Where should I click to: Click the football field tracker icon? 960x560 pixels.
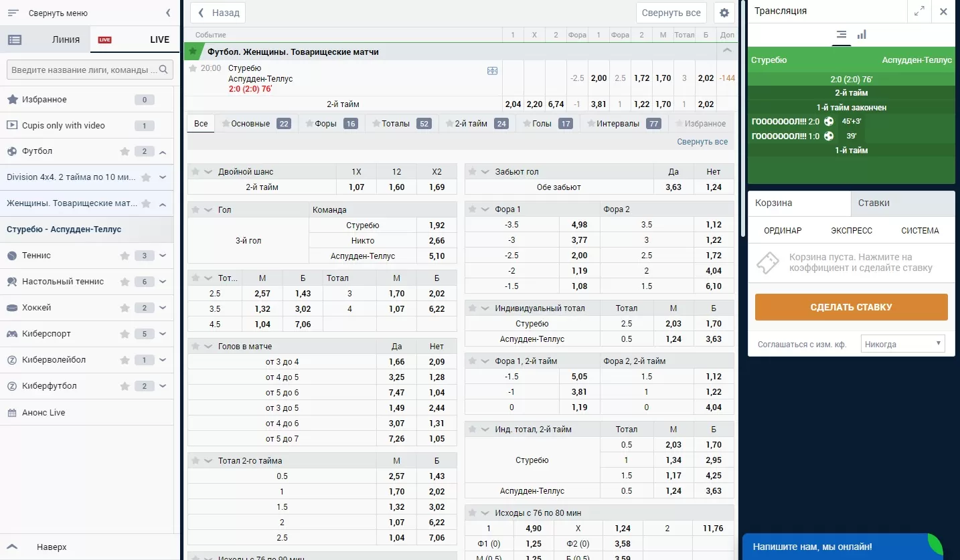coord(493,71)
